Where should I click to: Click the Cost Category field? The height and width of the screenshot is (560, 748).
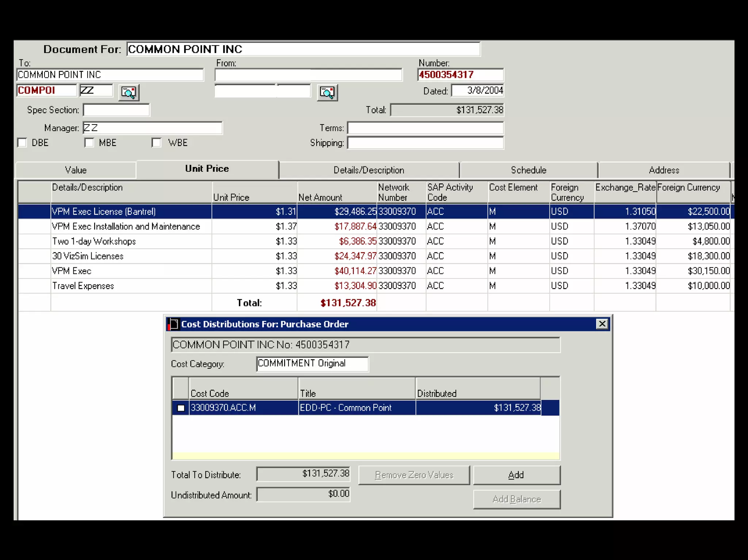(312, 364)
